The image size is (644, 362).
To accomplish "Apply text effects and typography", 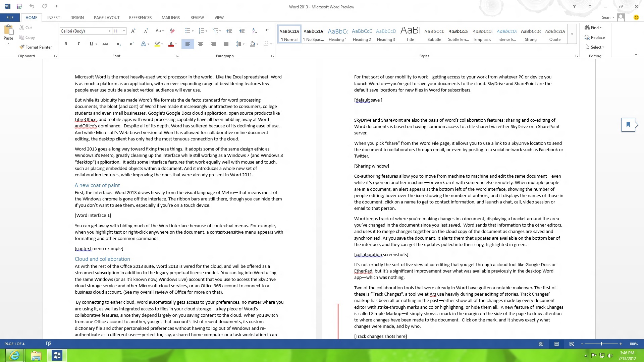I will click(x=144, y=44).
